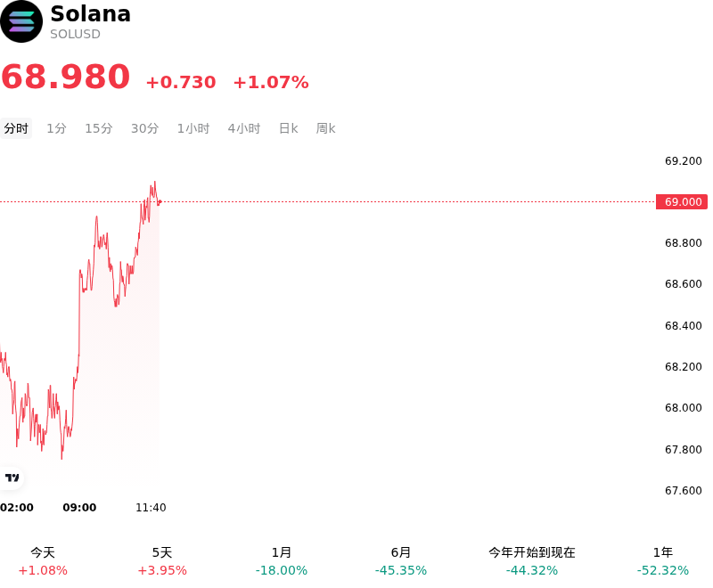Screen dimensions: 713x588
Task: Show the 6月 -45.35% performance range
Action: (x=401, y=561)
